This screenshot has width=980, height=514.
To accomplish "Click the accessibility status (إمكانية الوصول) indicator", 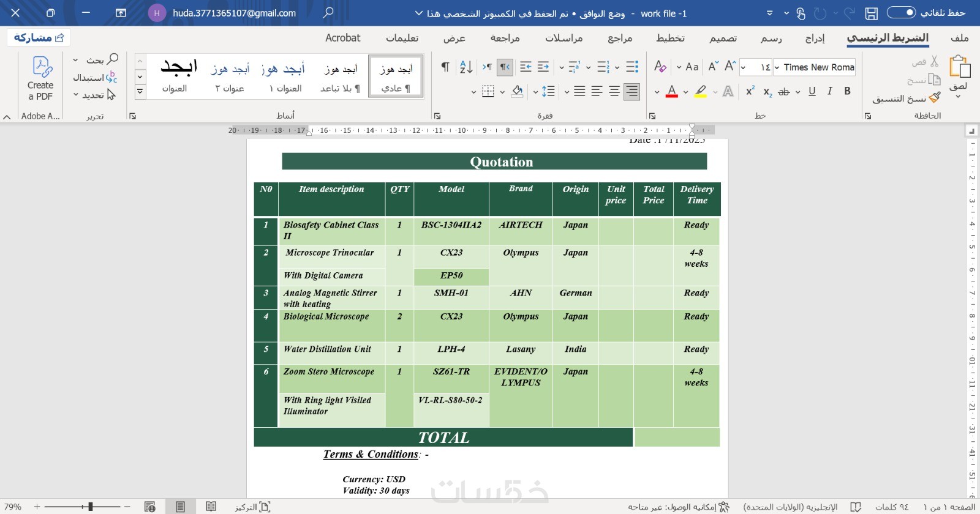I will [x=679, y=507].
